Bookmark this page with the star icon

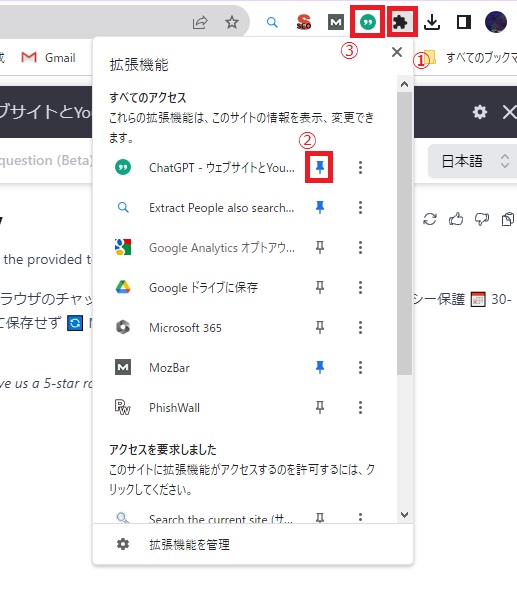232,22
